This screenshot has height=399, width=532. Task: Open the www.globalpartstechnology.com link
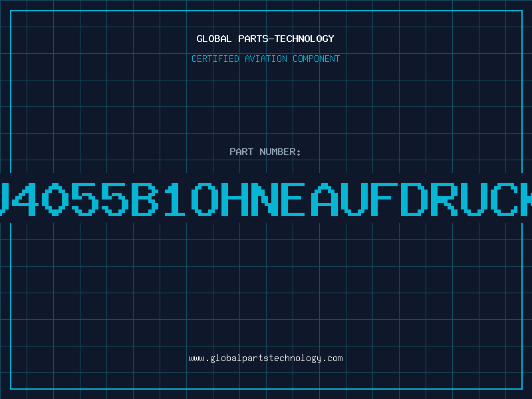[x=265, y=358]
